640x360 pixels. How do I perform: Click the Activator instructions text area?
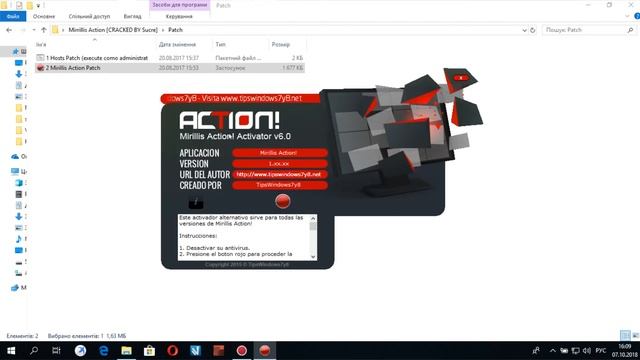244,237
